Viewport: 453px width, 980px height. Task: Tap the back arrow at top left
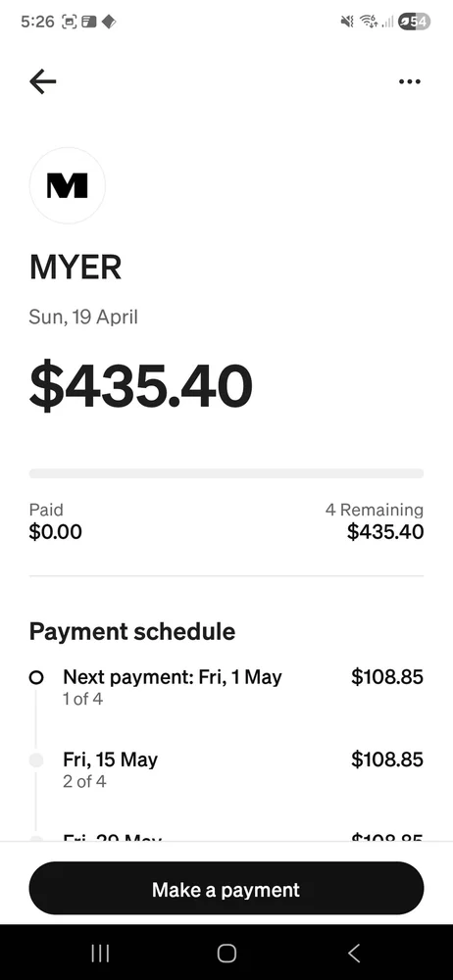click(x=42, y=81)
